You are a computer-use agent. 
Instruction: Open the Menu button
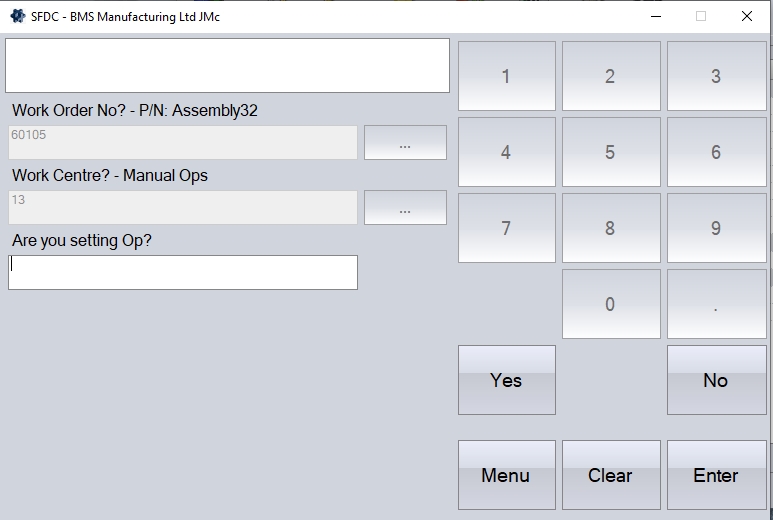(506, 475)
